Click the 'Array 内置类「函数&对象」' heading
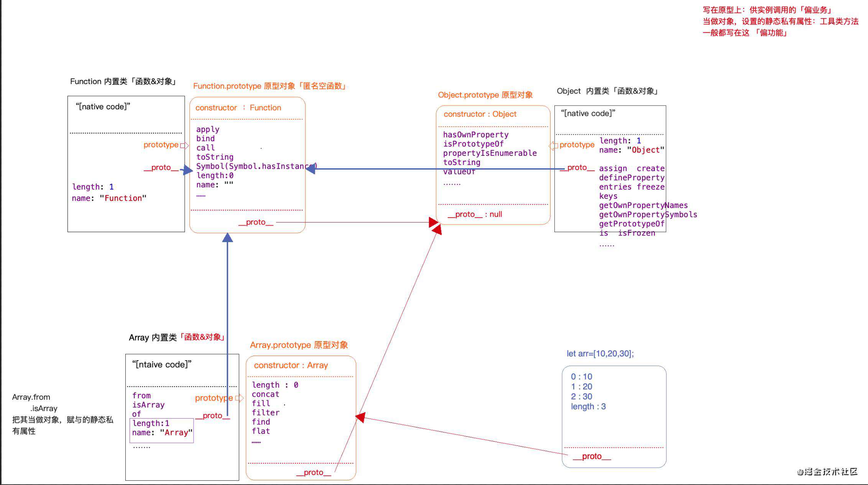 click(178, 337)
